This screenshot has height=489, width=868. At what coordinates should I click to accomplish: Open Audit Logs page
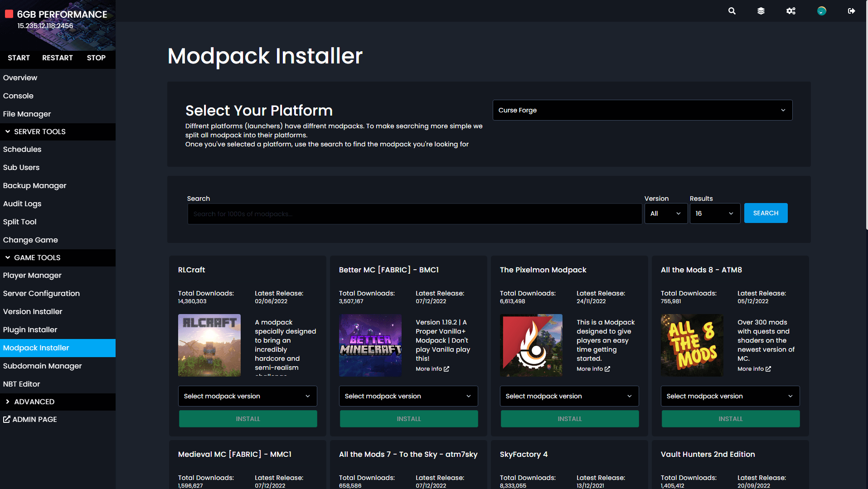coord(58,203)
